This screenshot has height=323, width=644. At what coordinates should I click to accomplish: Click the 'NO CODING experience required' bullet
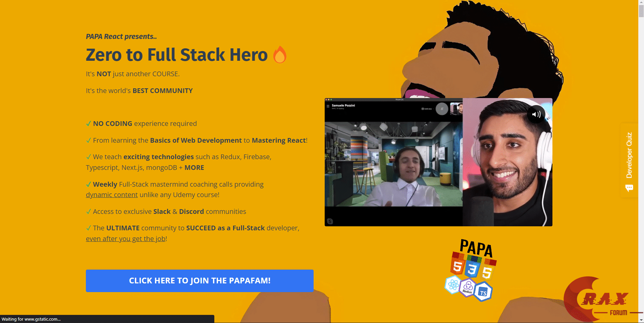click(141, 124)
